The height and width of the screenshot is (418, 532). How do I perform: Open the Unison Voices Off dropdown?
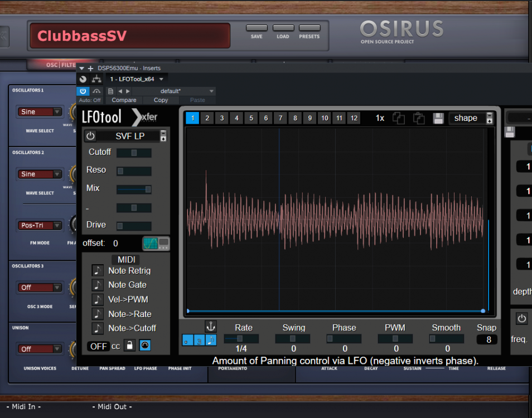(x=40, y=349)
